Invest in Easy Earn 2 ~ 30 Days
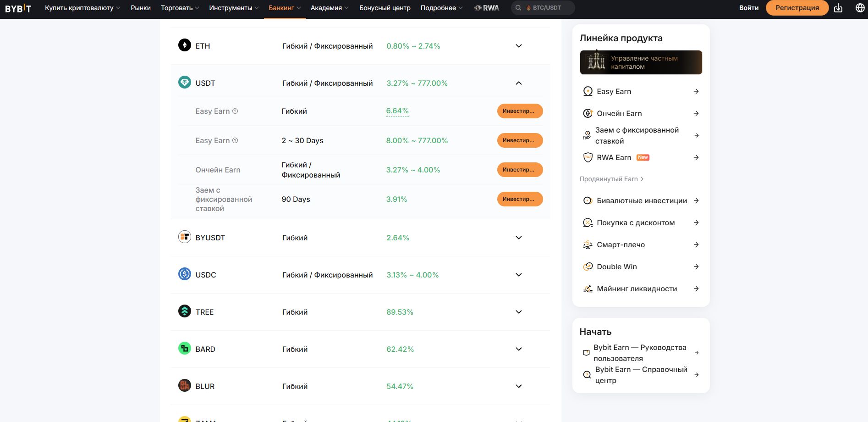This screenshot has height=422, width=868. pos(520,140)
